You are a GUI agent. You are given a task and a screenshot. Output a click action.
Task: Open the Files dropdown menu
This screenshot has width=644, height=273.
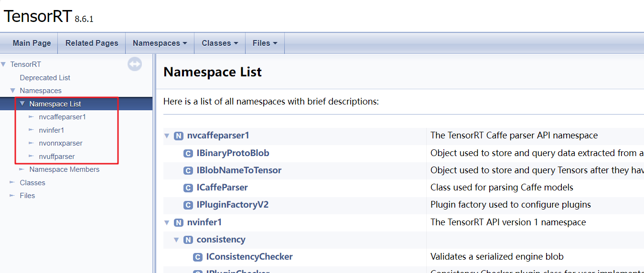(265, 43)
